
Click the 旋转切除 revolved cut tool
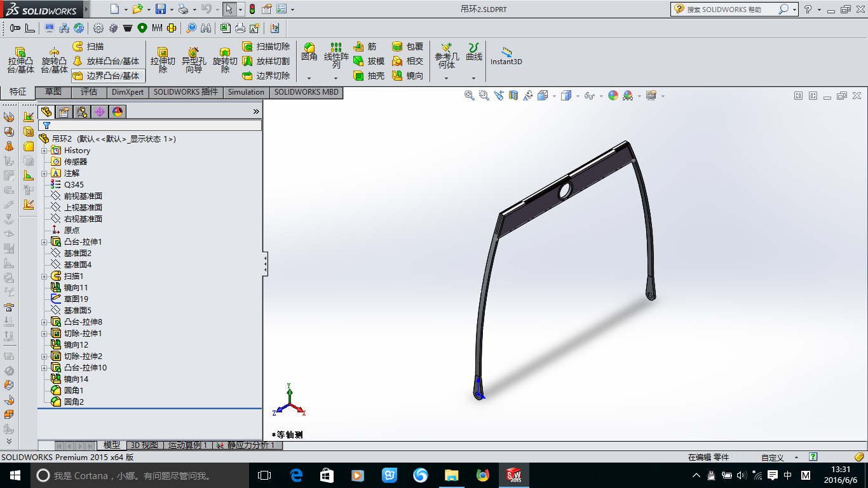[x=225, y=61]
